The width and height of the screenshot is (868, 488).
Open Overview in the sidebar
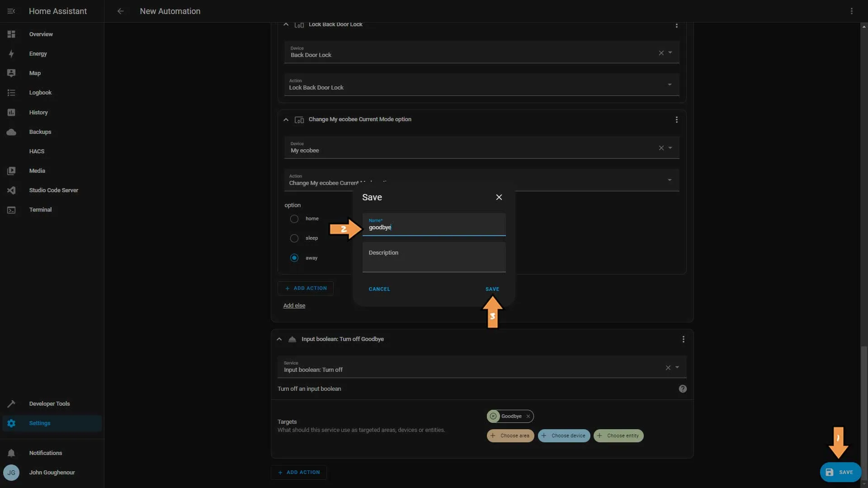[52, 34]
